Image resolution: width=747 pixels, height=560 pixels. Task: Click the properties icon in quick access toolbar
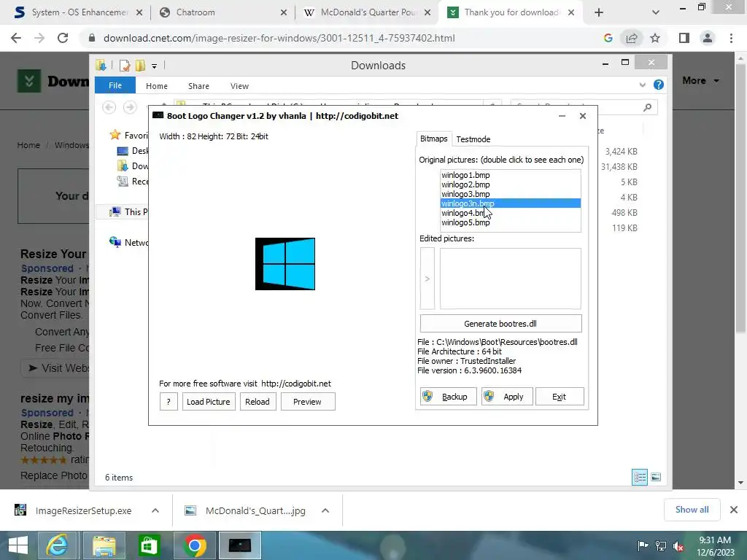[125, 65]
